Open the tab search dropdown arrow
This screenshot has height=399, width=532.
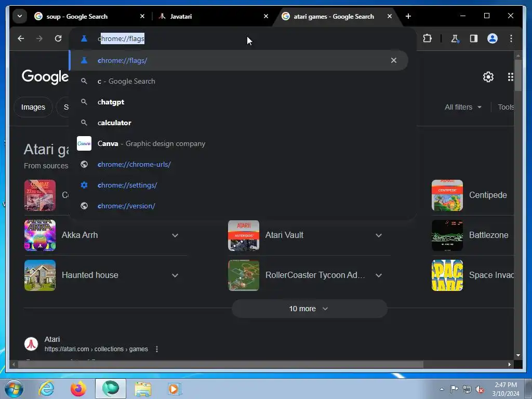tap(20, 16)
